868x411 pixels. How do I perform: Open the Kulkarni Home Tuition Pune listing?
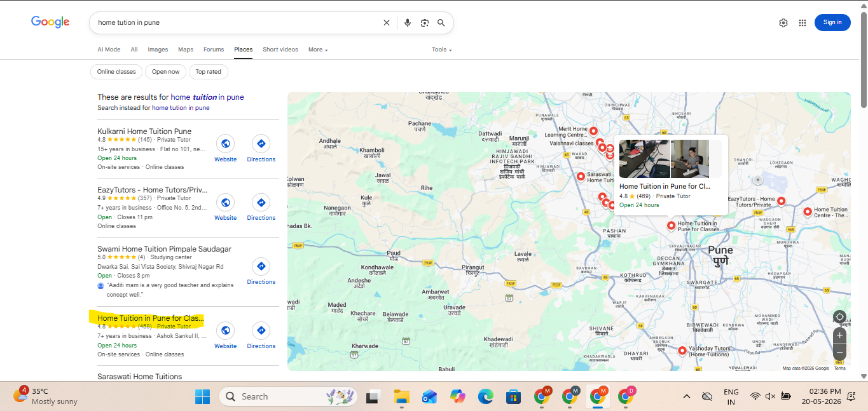click(x=144, y=131)
